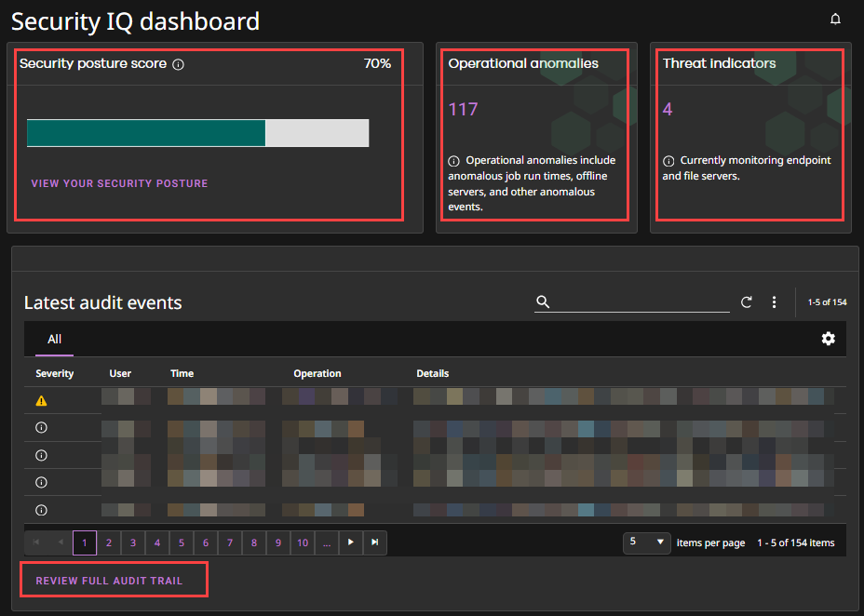Open the notifications bell icon
This screenshot has height=616, width=864.
coord(835,18)
